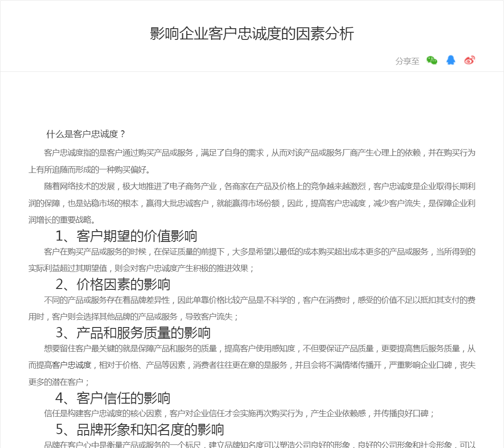504x448 pixels.
Task: Share the article to WeChat
Action: point(432,60)
